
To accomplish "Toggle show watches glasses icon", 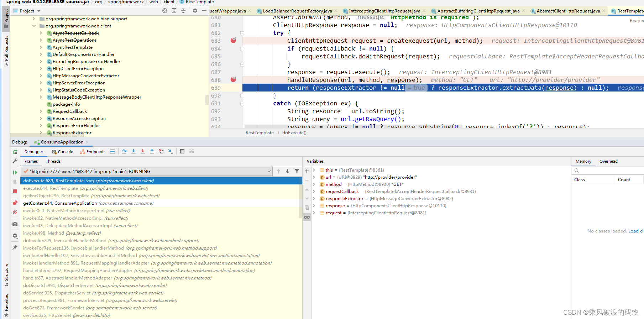I will click(x=307, y=217).
